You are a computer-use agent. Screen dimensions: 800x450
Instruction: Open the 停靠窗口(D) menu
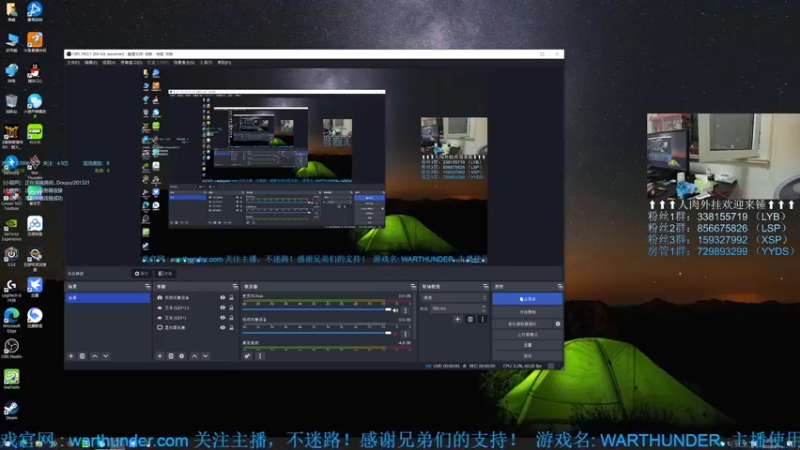(x=131, y=63)
